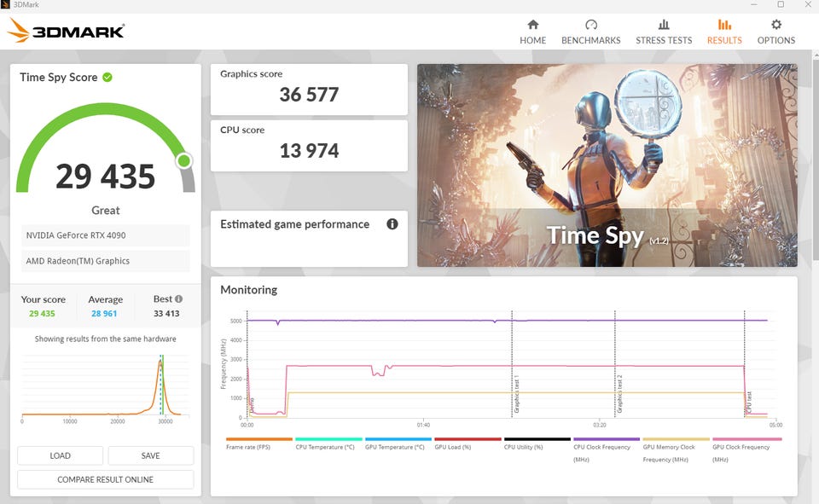Click the "Great" rating label
Screen dimensions: 819x504
[x=106, y=211]
